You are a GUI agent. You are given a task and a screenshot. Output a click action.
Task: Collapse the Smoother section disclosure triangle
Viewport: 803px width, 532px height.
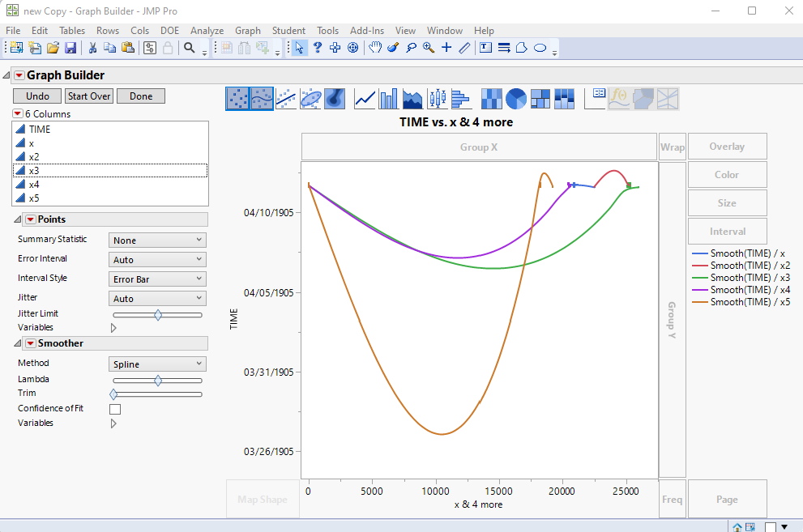pos(17,343)
